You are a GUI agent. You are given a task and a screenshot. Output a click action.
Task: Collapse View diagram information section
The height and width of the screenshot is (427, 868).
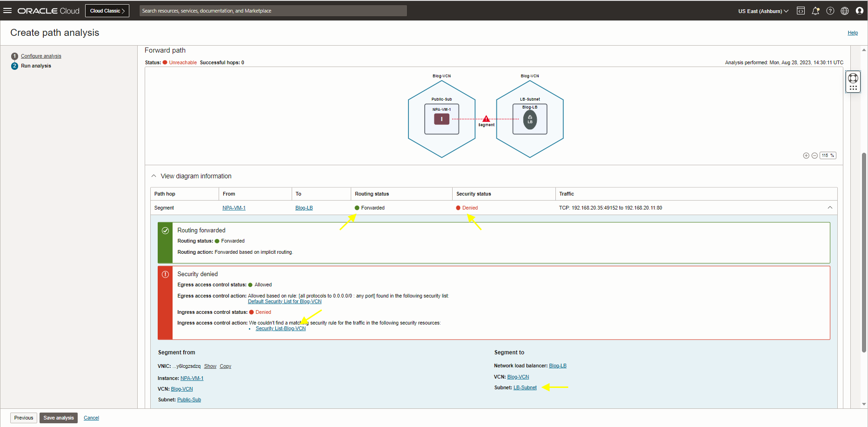[154, 176]
